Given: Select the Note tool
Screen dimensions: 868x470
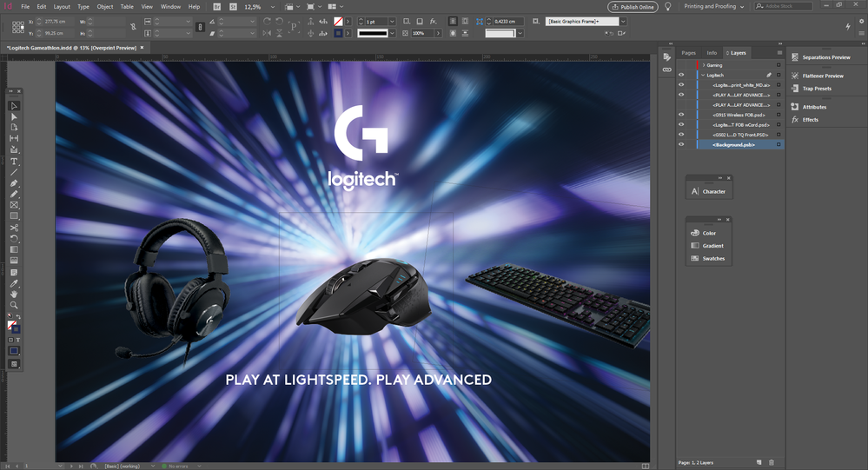Looking at the screenshot, I should (14, 273).
